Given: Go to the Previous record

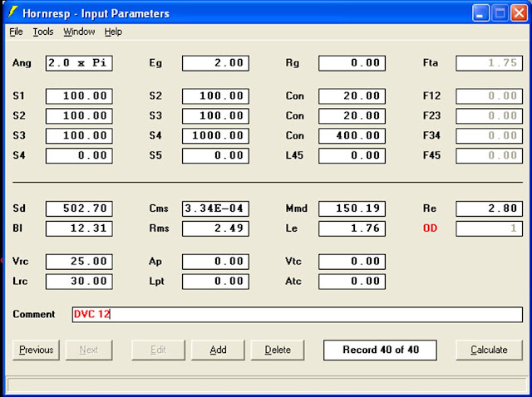Looking at the screenshot, I should (x=36, y=350).
